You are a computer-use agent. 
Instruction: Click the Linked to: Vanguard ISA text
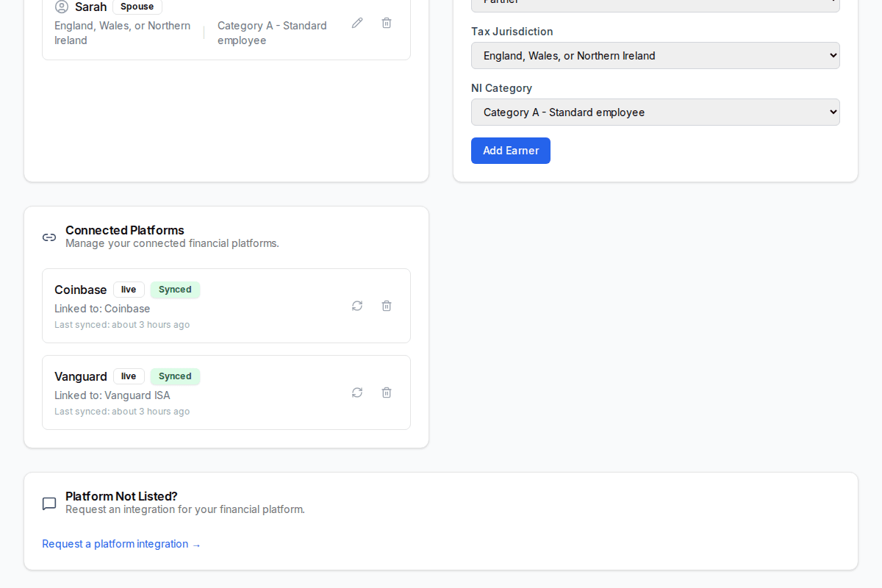112,395
